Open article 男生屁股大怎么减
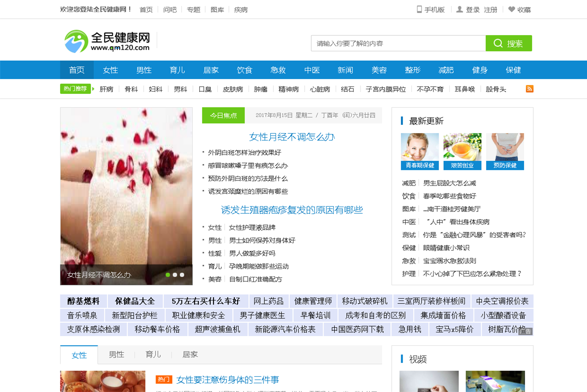 pyautogui.click(x=449, y=183)
